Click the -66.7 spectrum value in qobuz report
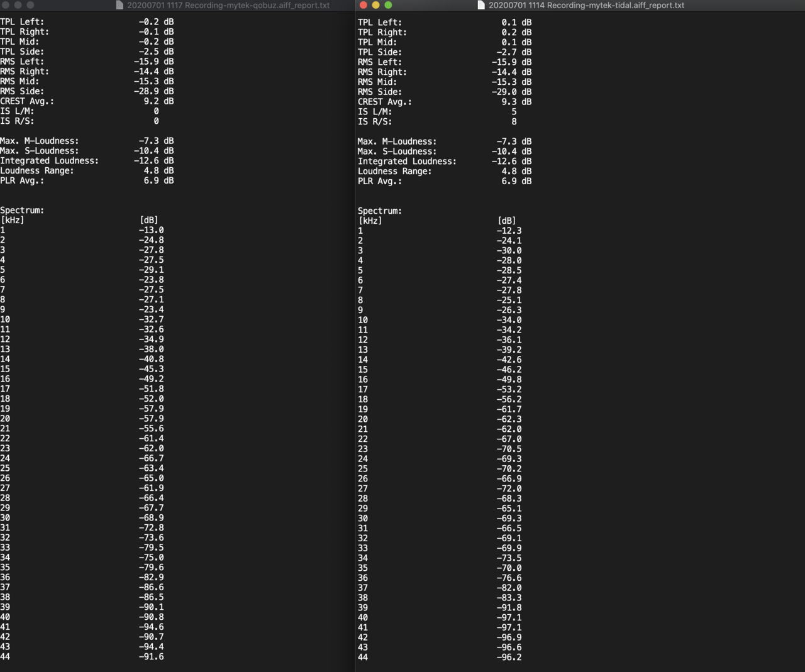Image resolution: width=805 pixels, height=672 pixels. [x=151, y=458]
